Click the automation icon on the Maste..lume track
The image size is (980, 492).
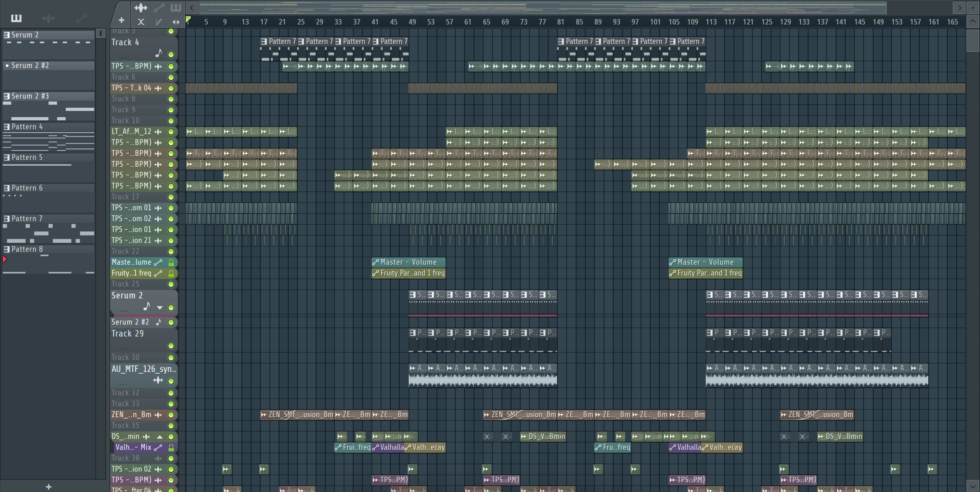(158, 262)
